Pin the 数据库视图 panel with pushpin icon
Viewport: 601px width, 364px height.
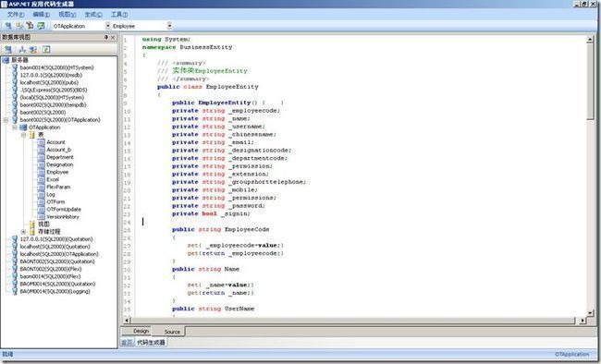pos(106,37)
